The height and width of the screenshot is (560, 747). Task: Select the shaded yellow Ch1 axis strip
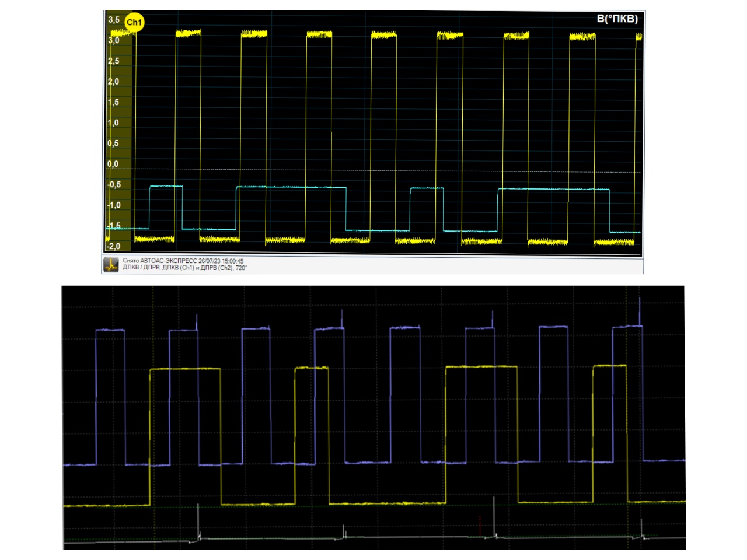tap(125, 134)
